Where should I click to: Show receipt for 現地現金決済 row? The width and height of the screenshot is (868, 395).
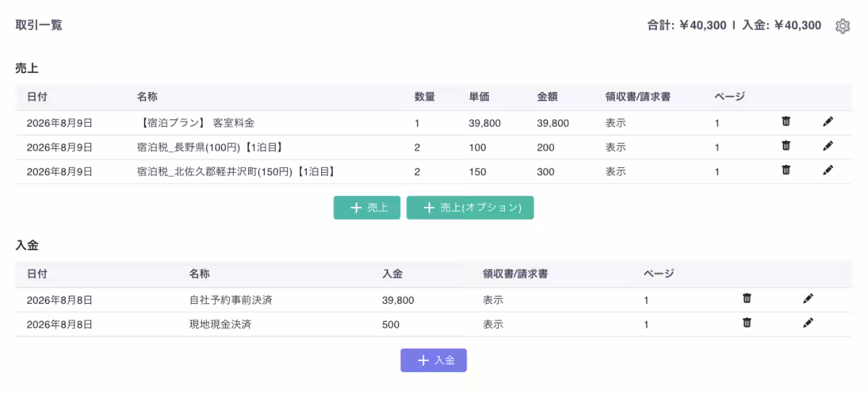[x=493, y=325]
